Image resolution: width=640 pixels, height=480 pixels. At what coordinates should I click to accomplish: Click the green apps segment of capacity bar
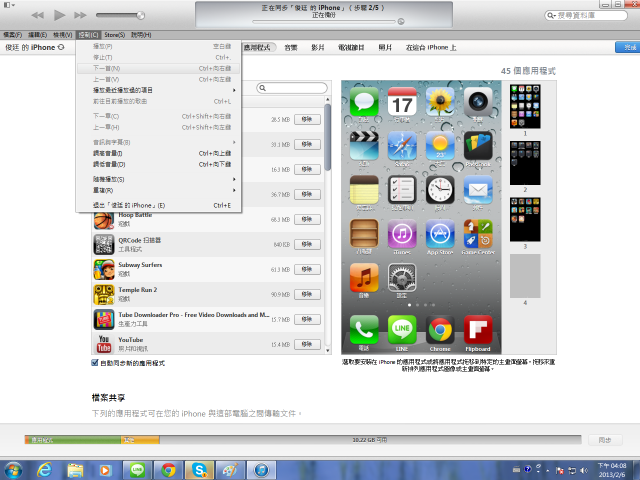coord(73,440)
